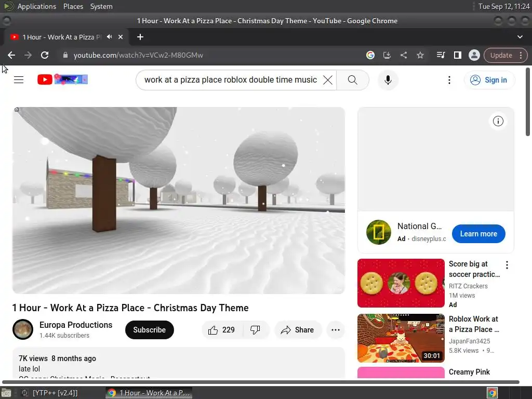Open Chrome three-dot menu beside Update

click(521, 55)
